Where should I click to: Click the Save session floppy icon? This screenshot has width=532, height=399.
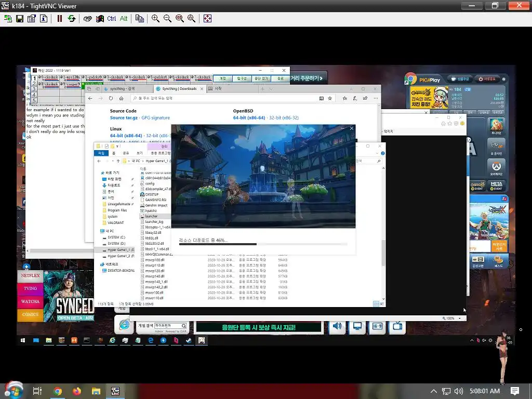click(x=20, y=19)
